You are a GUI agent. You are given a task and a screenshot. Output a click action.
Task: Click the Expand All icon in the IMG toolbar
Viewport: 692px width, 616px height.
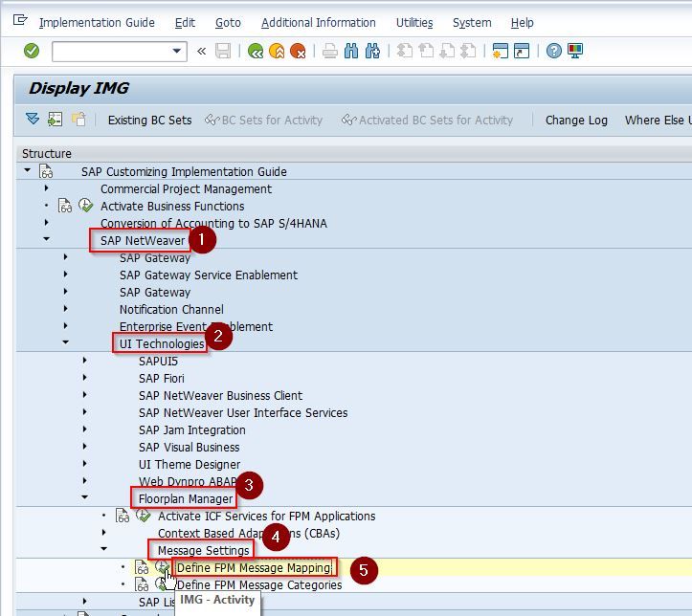[x=33, y=119]
